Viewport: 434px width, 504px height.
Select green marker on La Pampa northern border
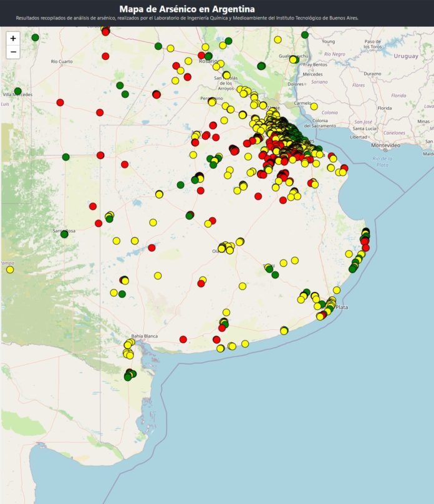coord(65,157)
